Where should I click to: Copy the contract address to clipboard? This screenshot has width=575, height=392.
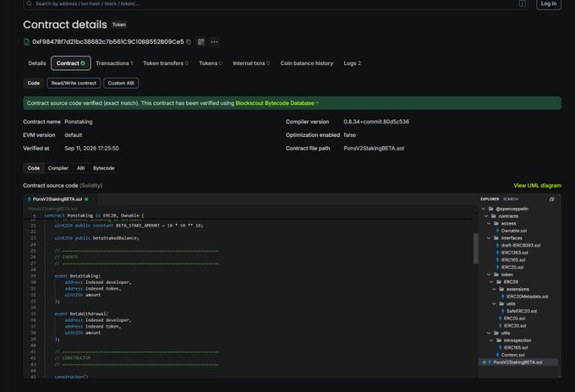tap(189, 41)
